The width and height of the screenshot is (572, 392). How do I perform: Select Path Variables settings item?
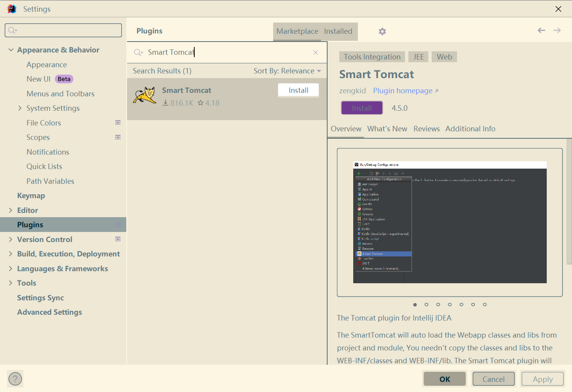tap(50, 181)
